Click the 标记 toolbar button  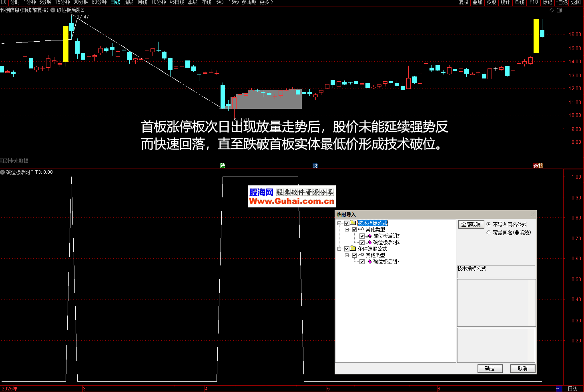547,2
